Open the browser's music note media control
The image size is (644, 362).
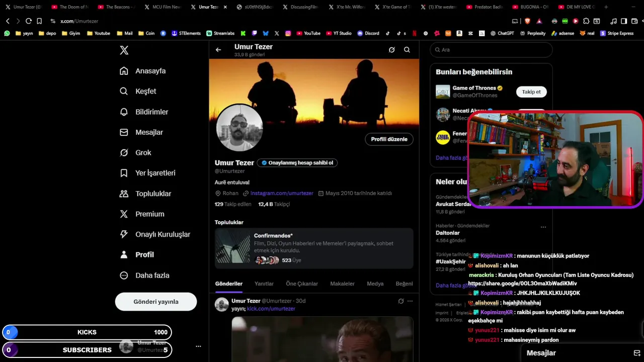point(613,21)
